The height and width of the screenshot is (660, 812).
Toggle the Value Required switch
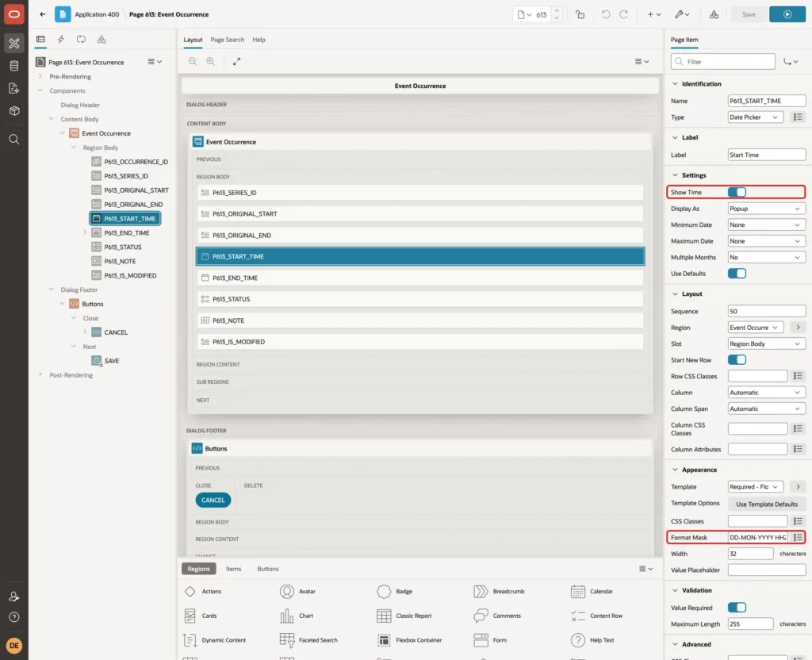[x=737, y=608]
